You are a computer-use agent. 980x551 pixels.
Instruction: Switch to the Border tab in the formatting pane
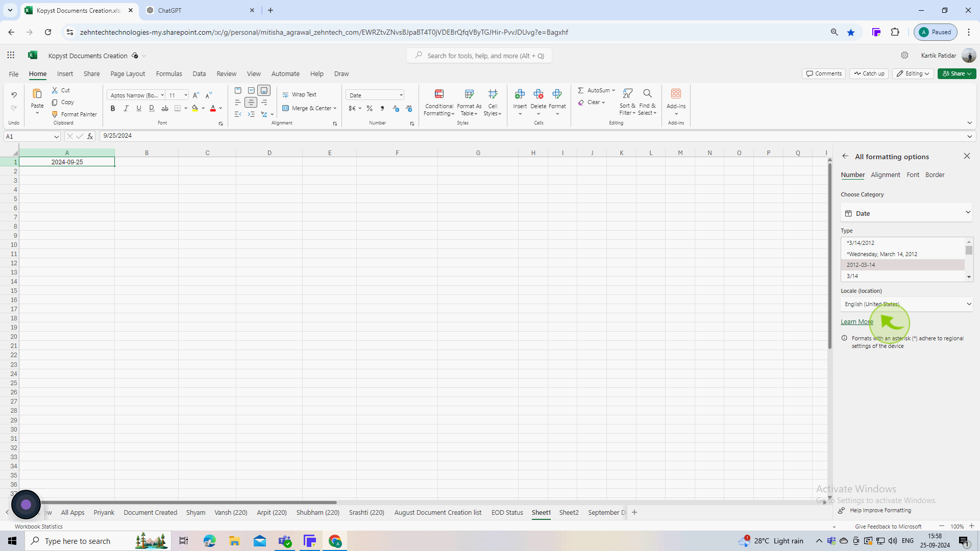[x=935, y=174]
